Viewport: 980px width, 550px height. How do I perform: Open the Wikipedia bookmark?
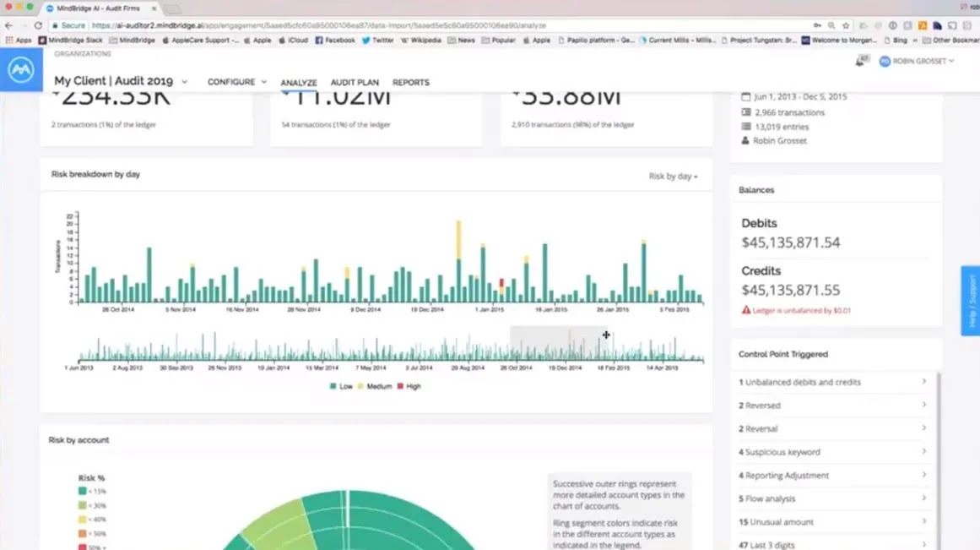[x=420, y=40]
